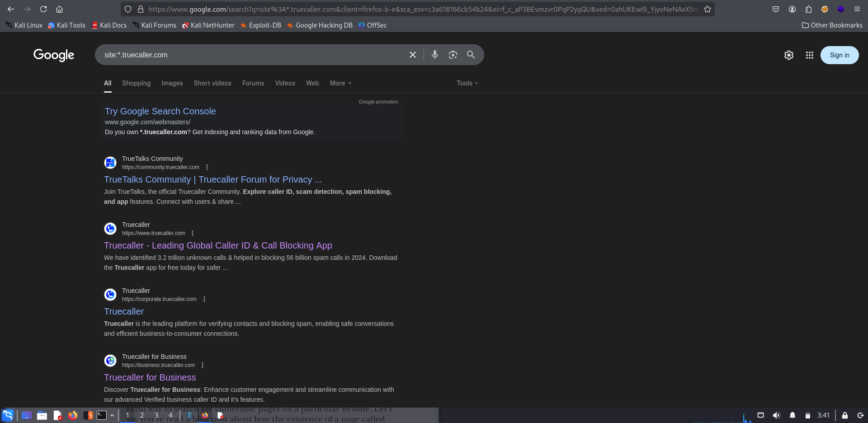This screenshot has width=868, height=423.
Task: Click the Google logo
Action: [54, 55]
